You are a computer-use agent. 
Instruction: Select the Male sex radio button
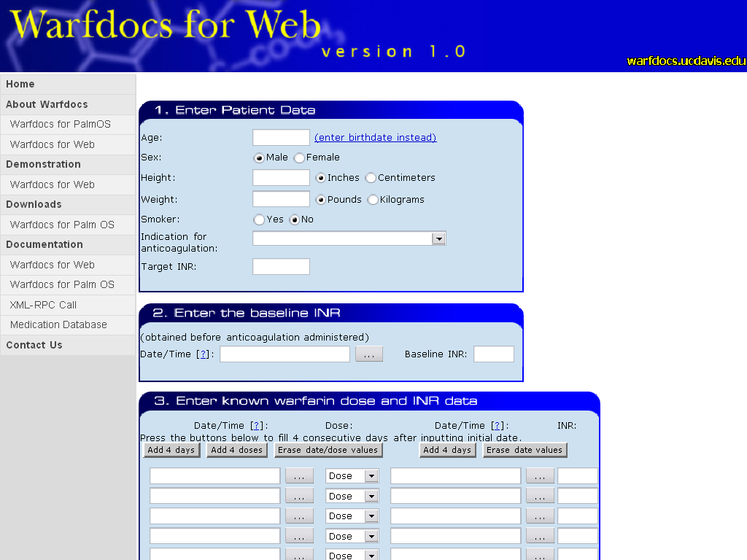[259, 157]
